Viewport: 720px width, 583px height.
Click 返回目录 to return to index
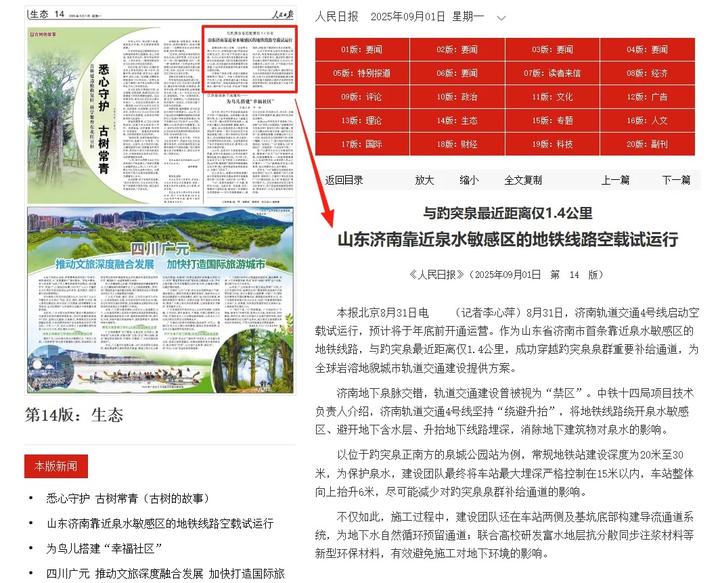[344, 180]
